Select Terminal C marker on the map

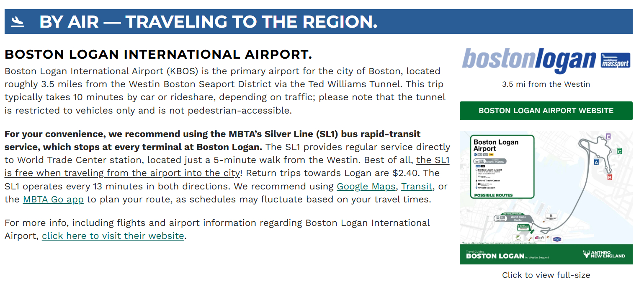coord(619,151)
